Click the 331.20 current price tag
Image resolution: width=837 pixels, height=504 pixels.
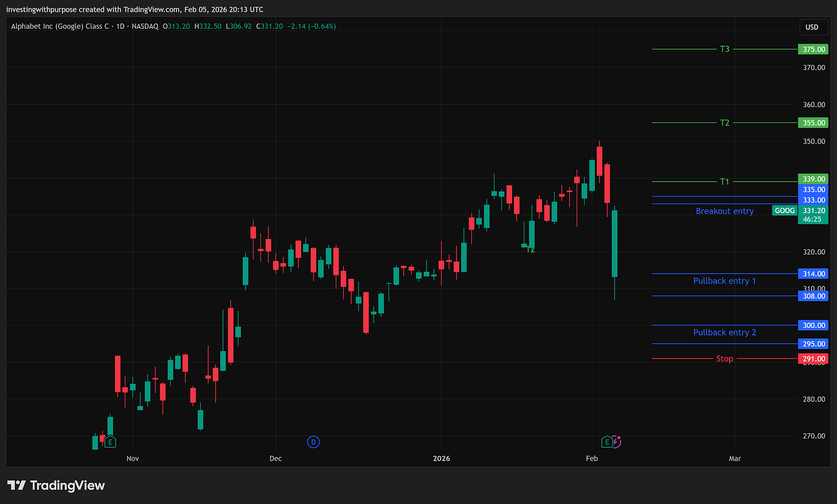coord(813,211)
